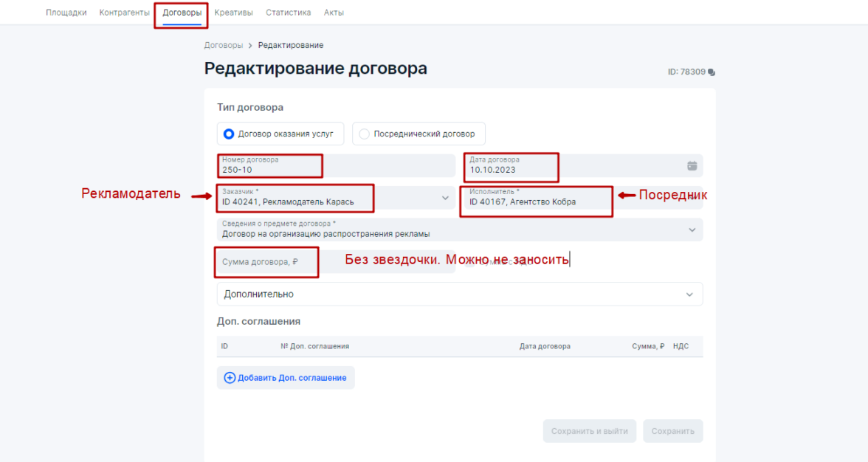Screen dimensions: 868x462
Task: Focus the Дата договора field with 10.10.2023
Action: 583,165
